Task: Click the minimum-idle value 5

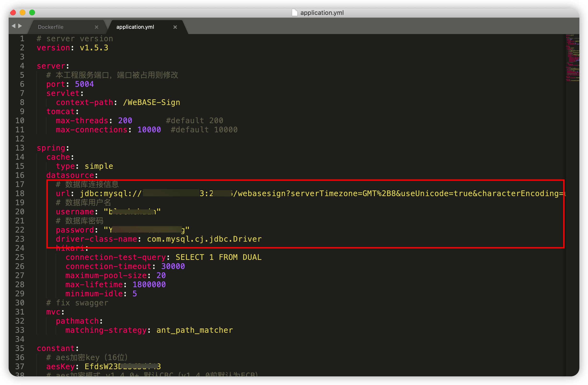Action: pyautogui.click(x=135, y=294)
